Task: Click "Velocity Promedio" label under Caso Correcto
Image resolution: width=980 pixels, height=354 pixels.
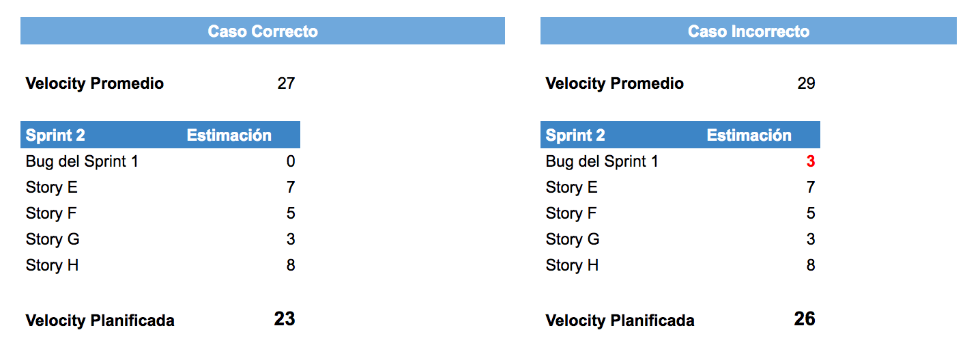Action: [95, 84]
